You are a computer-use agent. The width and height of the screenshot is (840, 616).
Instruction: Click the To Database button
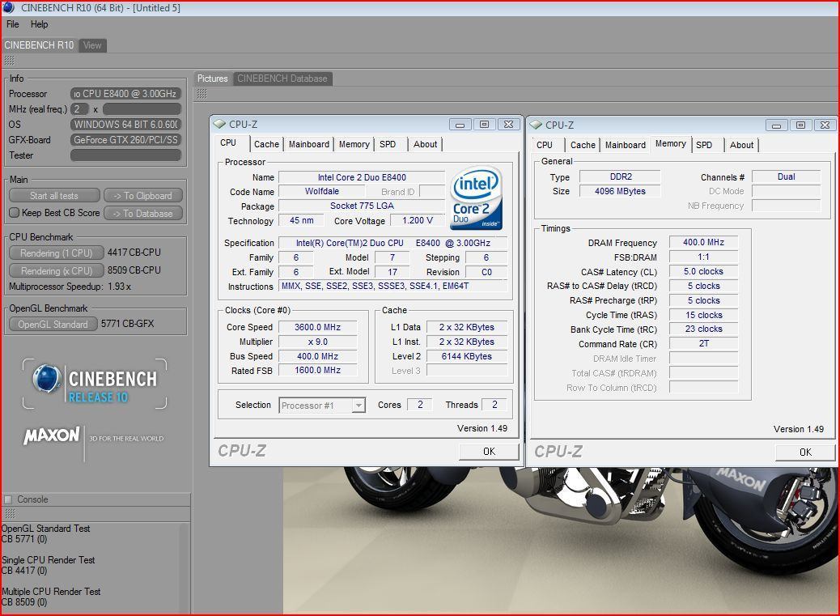[143, 213]
